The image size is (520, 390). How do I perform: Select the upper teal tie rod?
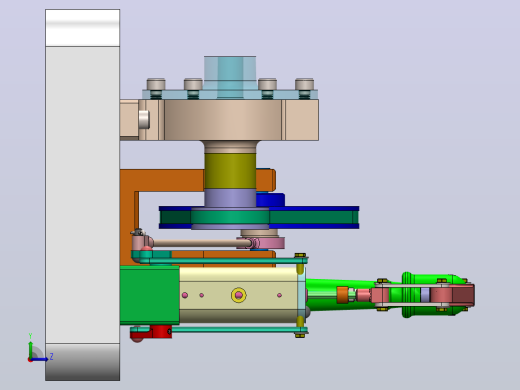pyautogui.click(x=223, y=260)
